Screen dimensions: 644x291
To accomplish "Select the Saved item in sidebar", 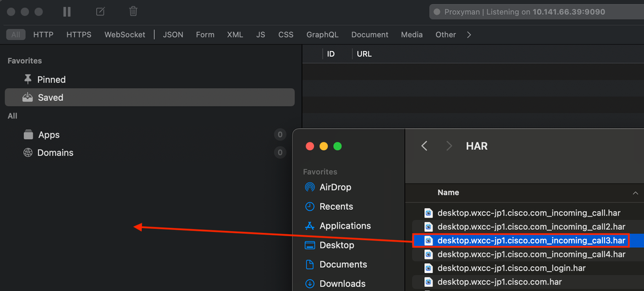I will [150, 97].
